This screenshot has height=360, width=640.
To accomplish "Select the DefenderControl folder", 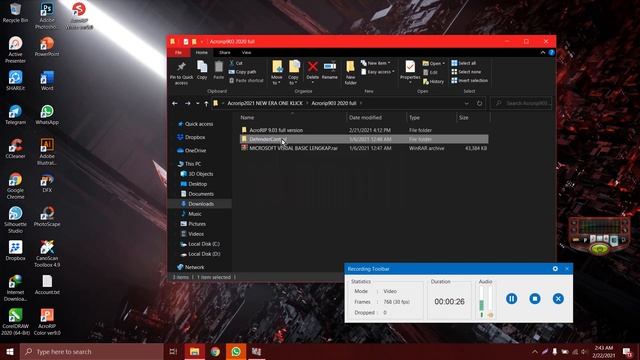I will click(364, 139).
